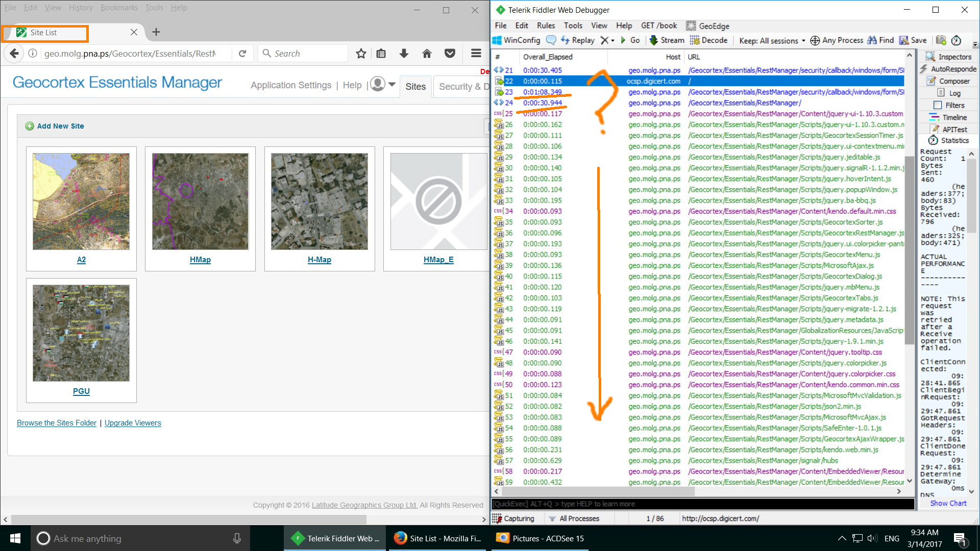980x551 pixels.
Task: Click the comment speech bubble icon in Fiddler
Action: pyautogui.click(x=551, y=40)
